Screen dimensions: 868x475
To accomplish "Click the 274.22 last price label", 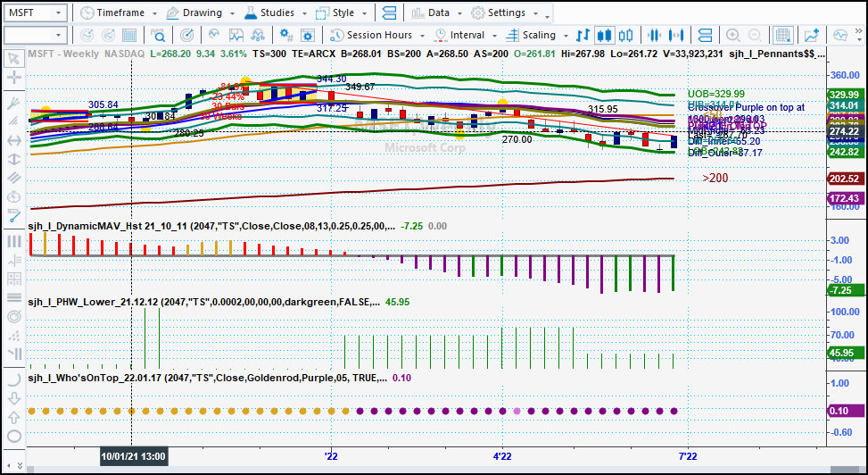I will click(845, 131).
